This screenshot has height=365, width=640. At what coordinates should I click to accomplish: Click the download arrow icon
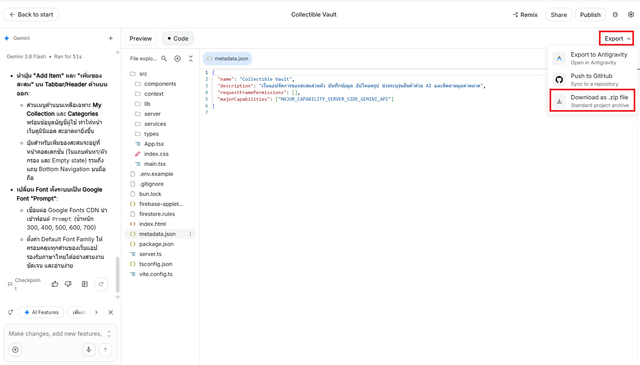pos(559,101)
